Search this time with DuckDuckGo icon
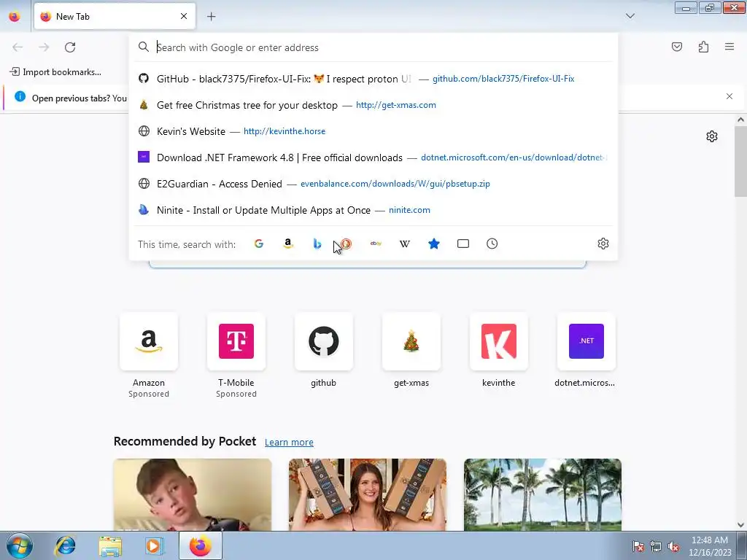 click(347, 244)
